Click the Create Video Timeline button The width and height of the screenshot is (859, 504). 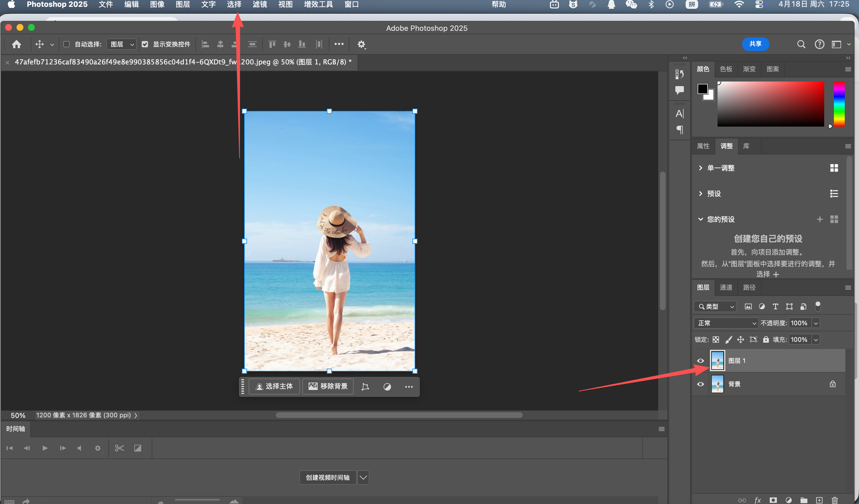pyautogui.click(x=328, y=477)
